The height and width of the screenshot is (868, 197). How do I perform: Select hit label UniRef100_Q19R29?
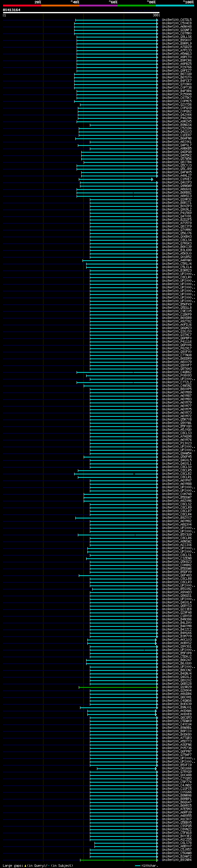point(176,687)
